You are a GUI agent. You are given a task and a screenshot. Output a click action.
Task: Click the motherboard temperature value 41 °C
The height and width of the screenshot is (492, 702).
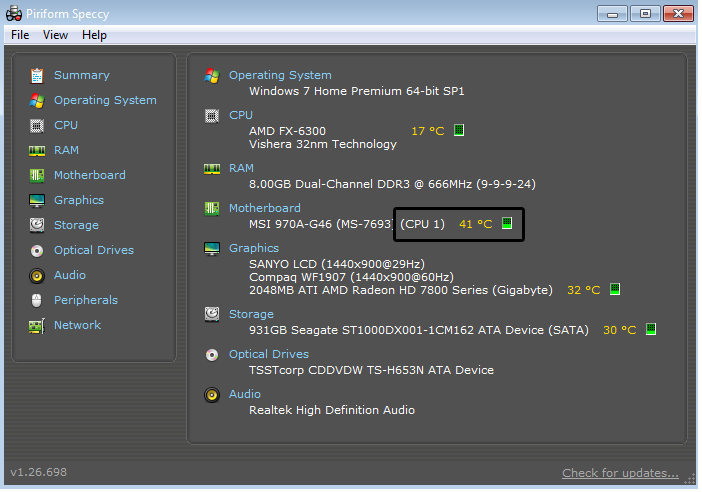coord(475,224)
